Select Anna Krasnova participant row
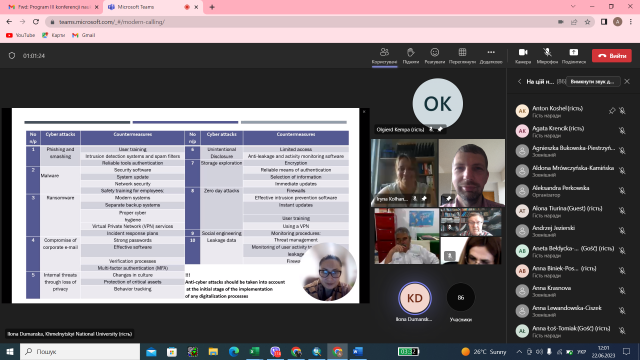640x360 pixels. (x=571, y=291)
